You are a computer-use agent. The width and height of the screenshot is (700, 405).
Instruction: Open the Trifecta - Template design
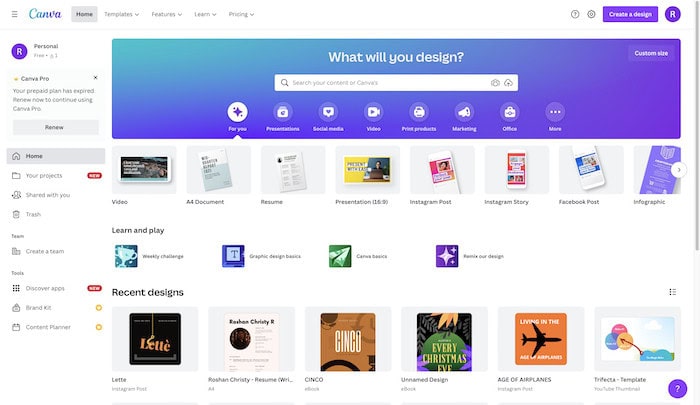tap(638, 339)
